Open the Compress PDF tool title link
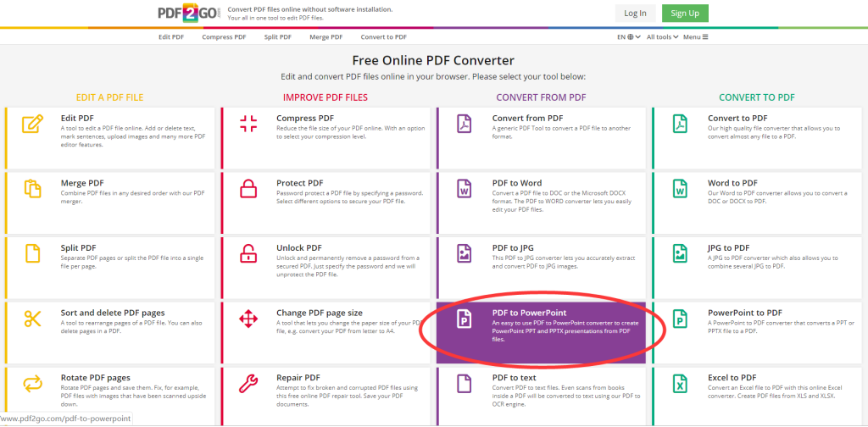This screenshot has width=868, height=427. click(x=305, y=118)
